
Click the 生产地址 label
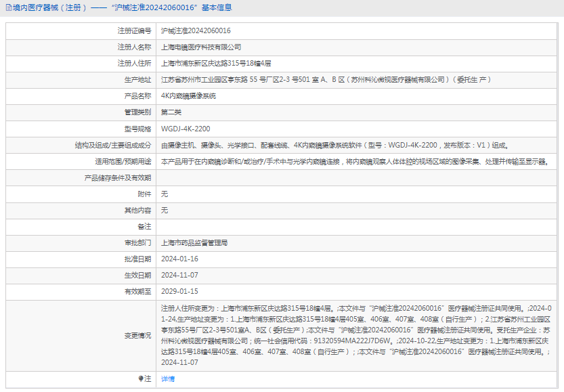137,80
